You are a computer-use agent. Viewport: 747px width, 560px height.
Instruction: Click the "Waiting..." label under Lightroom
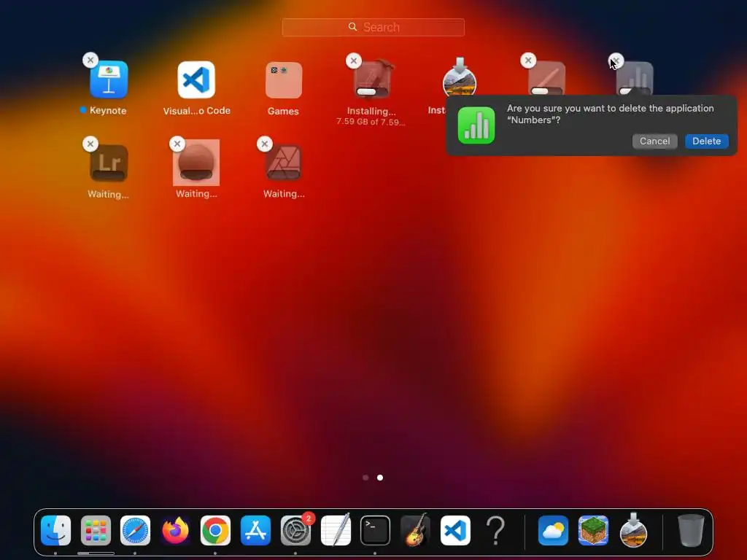click(108, 194)
